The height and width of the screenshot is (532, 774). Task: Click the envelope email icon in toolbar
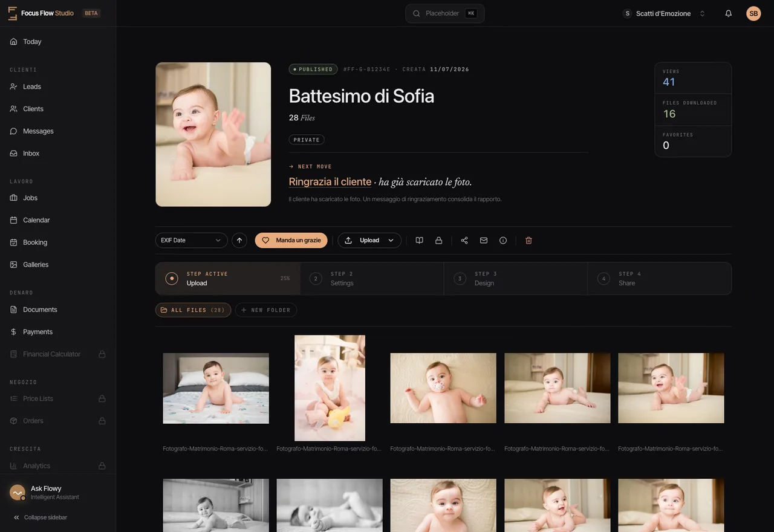pos(484,240)
